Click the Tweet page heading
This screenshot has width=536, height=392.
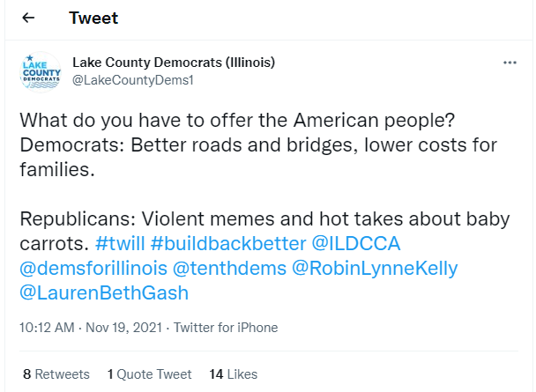point(93,18)
